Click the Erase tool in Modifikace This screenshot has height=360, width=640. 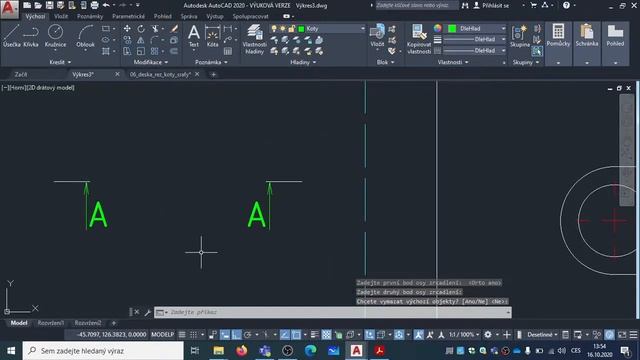point(174,29)
